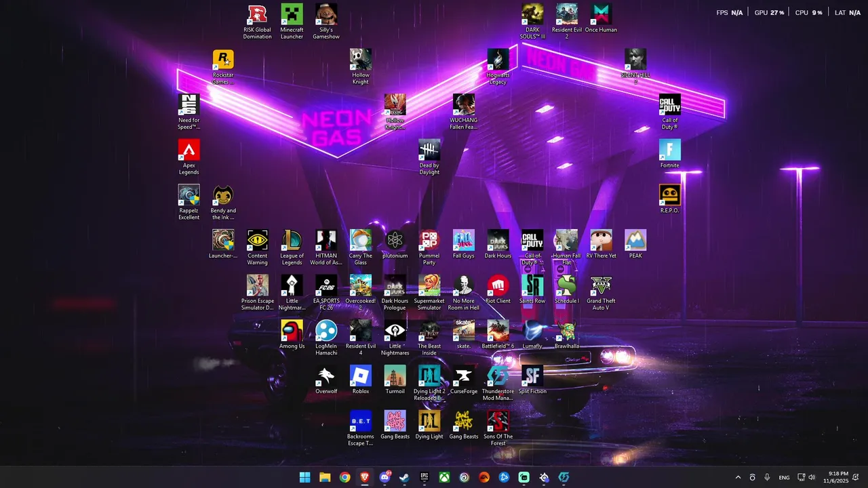Select the Content Warning icon
868x488 pixels.
click(x=258, y=247)
